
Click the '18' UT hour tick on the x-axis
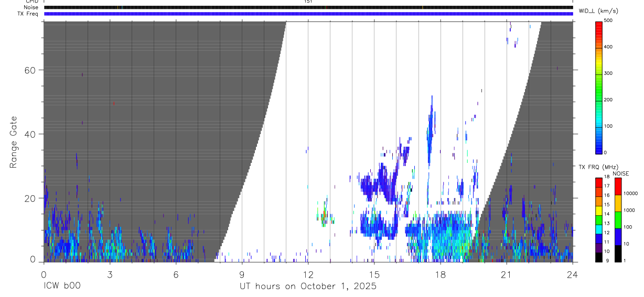pos(440,274)
